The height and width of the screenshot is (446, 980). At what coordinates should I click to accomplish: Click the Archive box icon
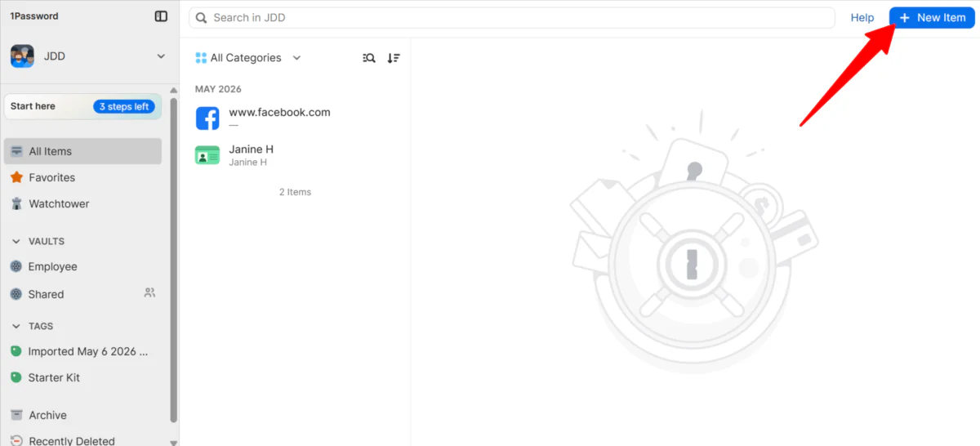pos(16,415)
